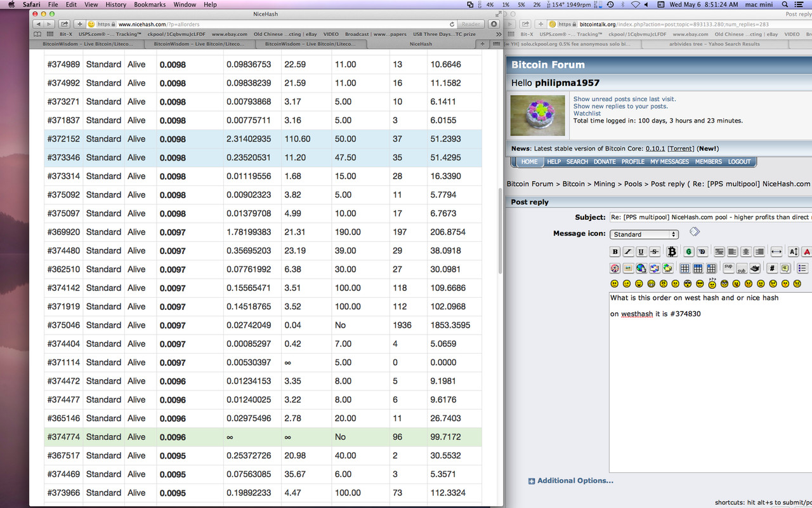Go to forum PROFILE page
The width and height of the screenshot is (812, 508).
pos(632,162)
